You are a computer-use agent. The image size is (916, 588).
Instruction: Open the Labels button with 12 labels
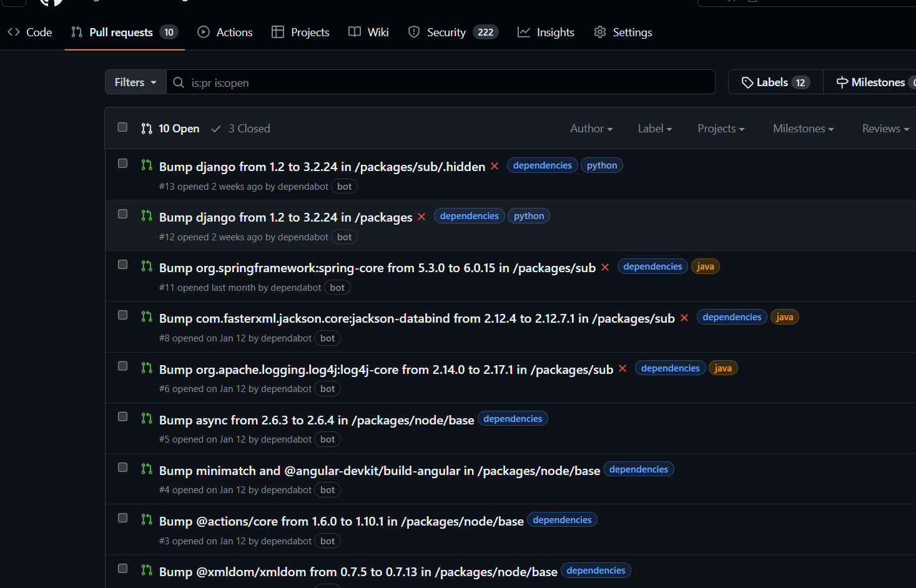pyautogui.click(x=775, y=82)
